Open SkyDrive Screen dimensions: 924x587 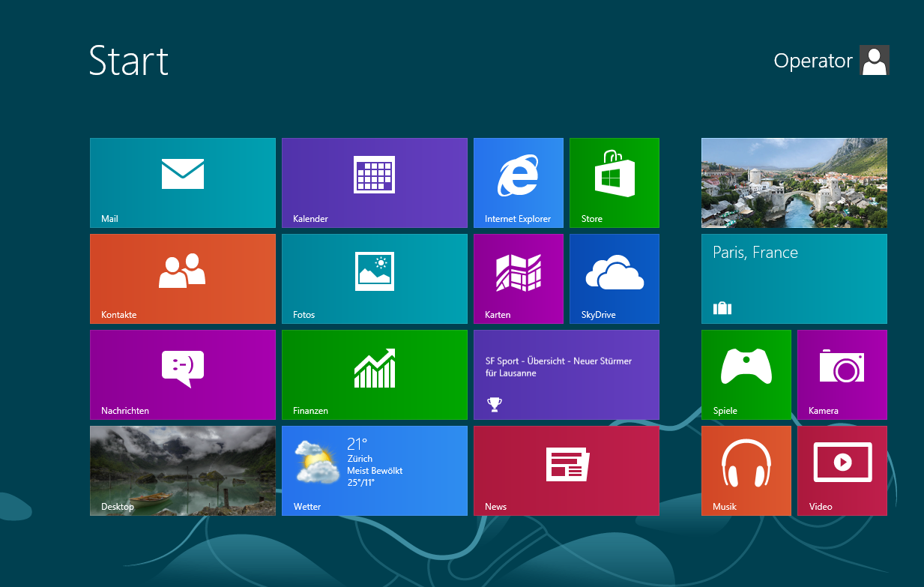pyautogui.click(x=614, y=278)
